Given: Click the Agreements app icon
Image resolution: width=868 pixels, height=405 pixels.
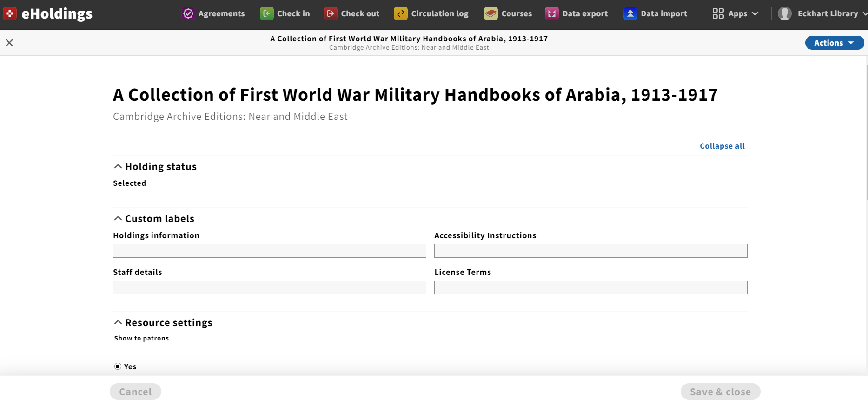Looking at the screenshot, I should click(188, 13).
